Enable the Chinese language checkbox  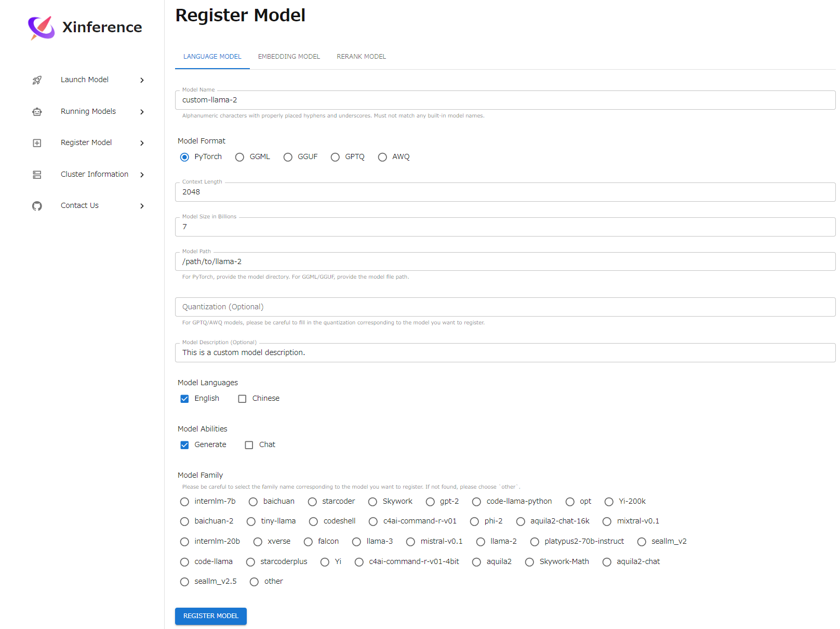coord(242,398)
